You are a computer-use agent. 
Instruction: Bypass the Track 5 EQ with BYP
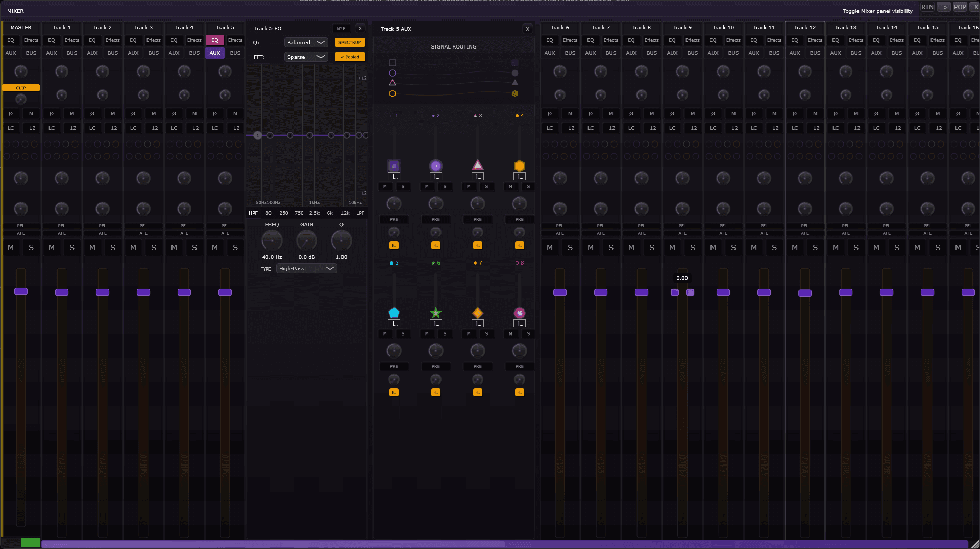341,29
